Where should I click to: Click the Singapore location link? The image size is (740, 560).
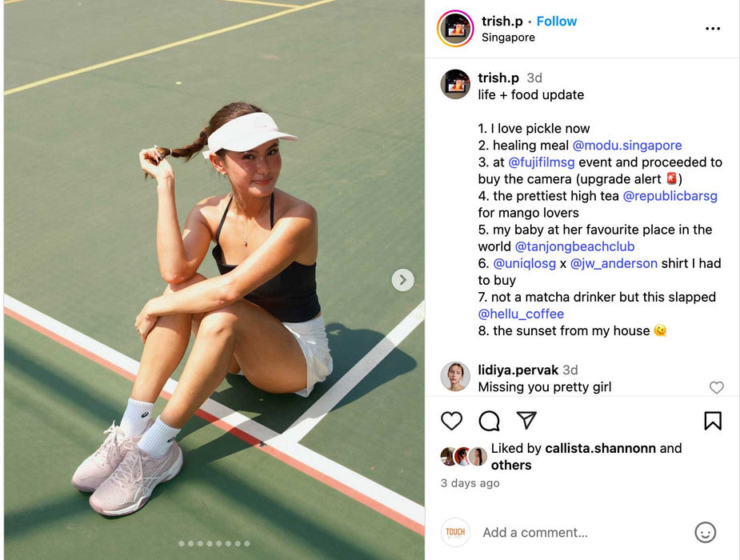click(508, 38)
